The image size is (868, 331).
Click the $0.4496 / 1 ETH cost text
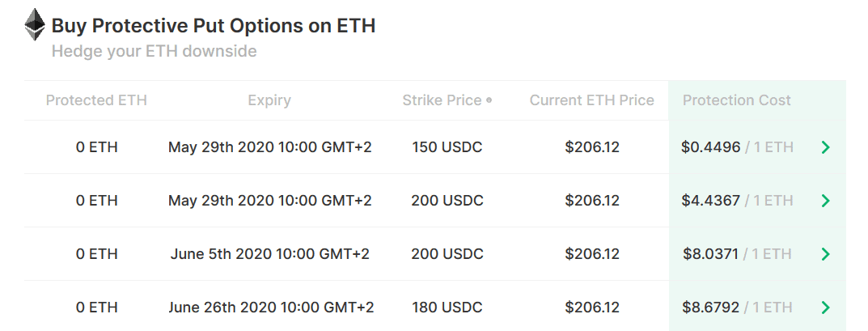737,147
